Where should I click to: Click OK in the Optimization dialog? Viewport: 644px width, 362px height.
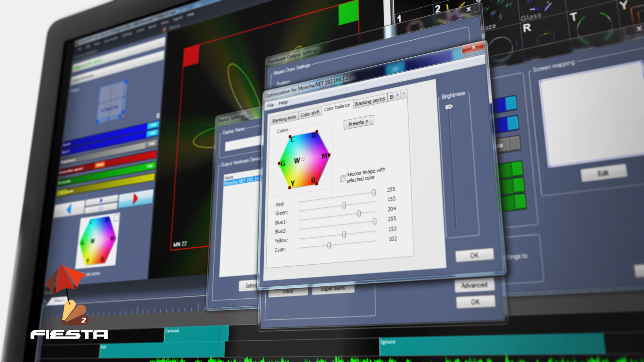[474, 255]
